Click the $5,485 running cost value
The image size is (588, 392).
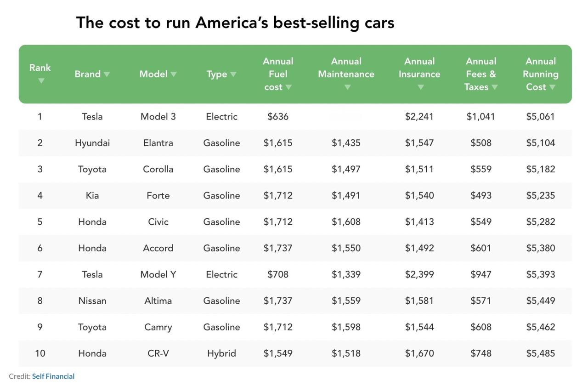(x=540, y=353)
